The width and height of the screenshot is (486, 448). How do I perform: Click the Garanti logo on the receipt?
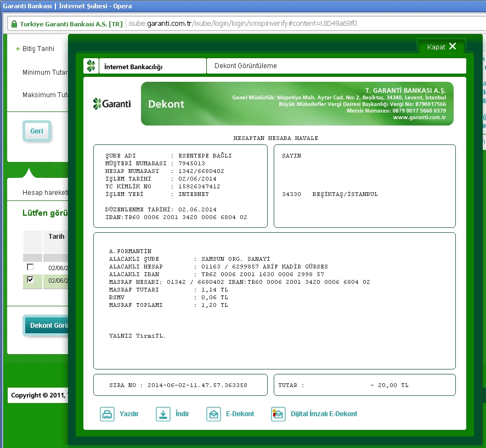click(112, 104)
